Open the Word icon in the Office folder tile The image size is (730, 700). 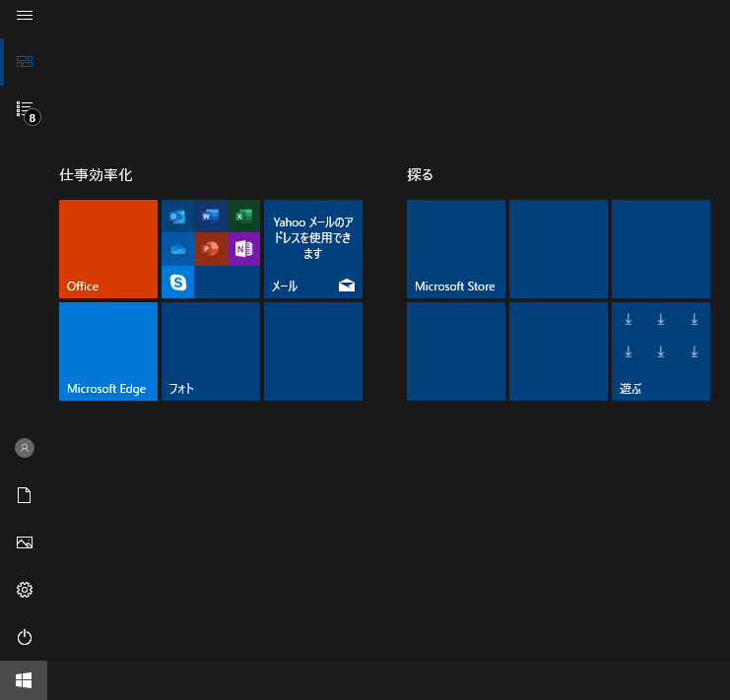(211, 217)
